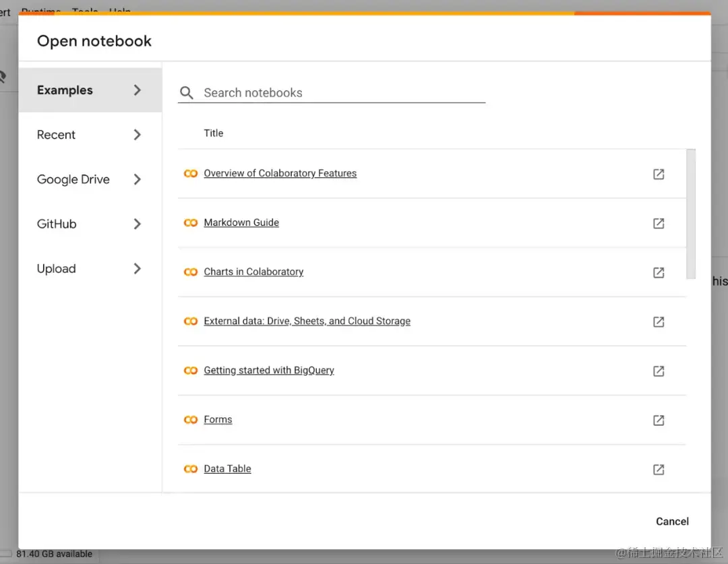The width and height of the screenshot is (728, 564).
Task: Open the Getting started with BigQuery link
Action: click(269, 370)
